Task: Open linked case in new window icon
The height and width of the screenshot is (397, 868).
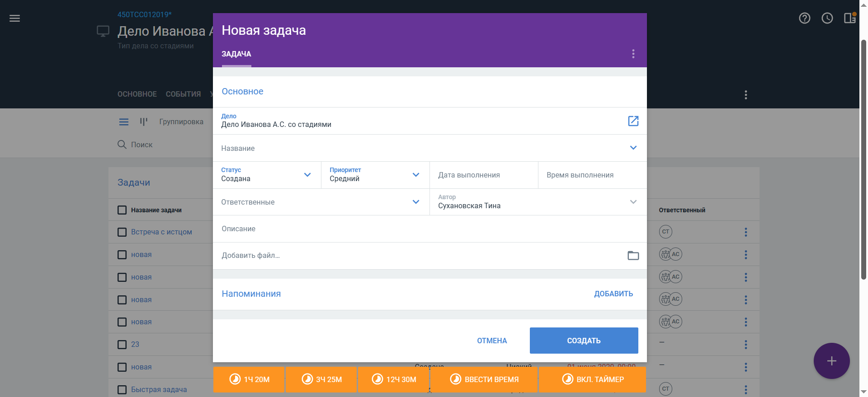Action: 633,121
